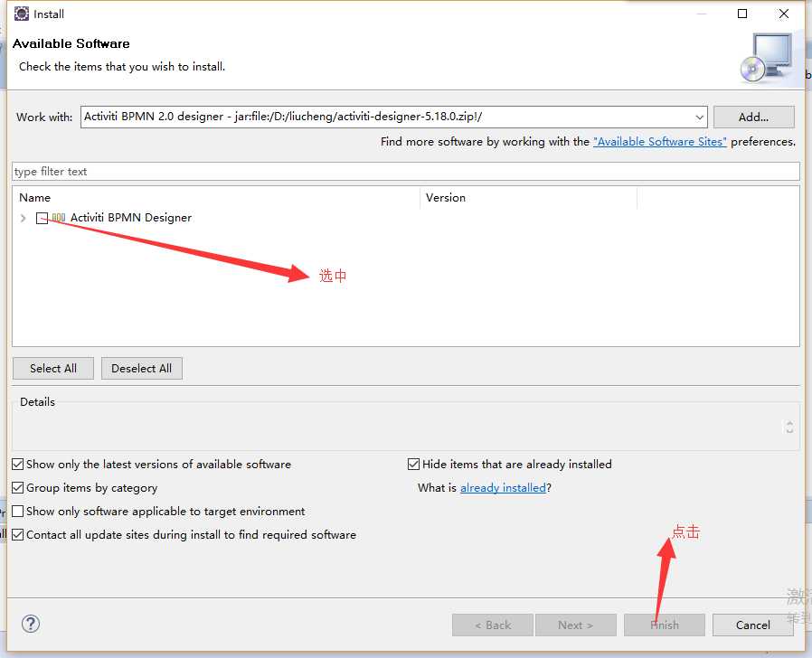Toggle Hide items that are already installed
The height and width of the screenshot is (658, 812).
(x=413, y=464)
